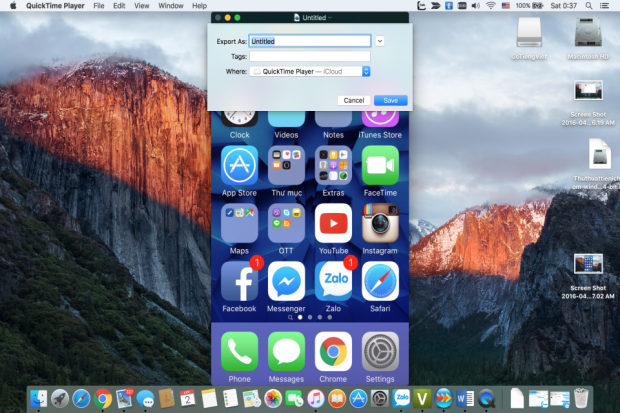Open the green Phone app icon

(x=239, y=351)
